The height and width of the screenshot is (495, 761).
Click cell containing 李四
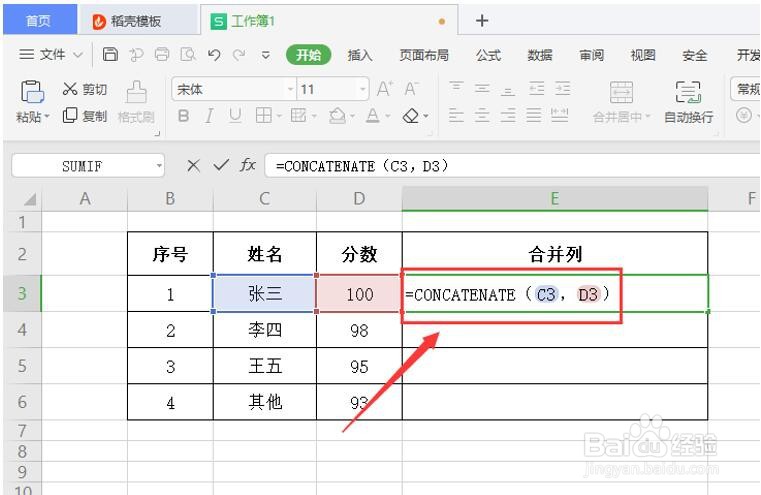coord(265,330)
